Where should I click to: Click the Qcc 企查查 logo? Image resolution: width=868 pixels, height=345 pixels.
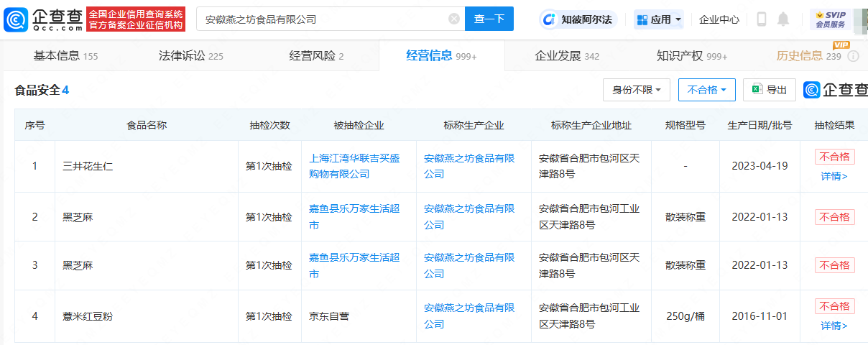tap(43, 19)
